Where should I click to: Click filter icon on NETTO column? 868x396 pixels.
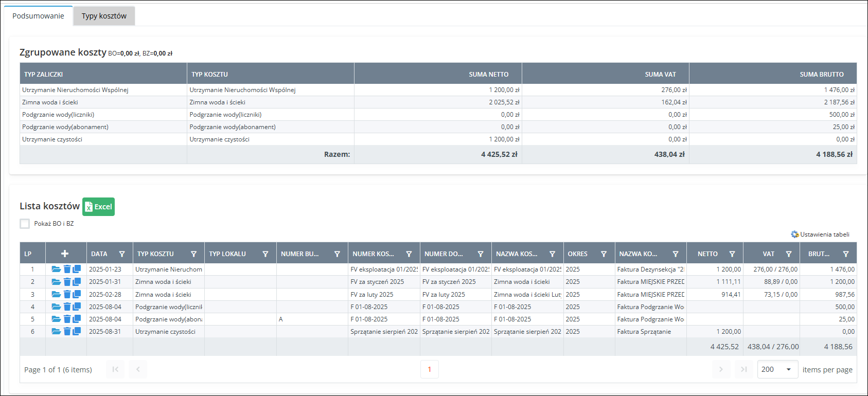[x=732, y=254]
